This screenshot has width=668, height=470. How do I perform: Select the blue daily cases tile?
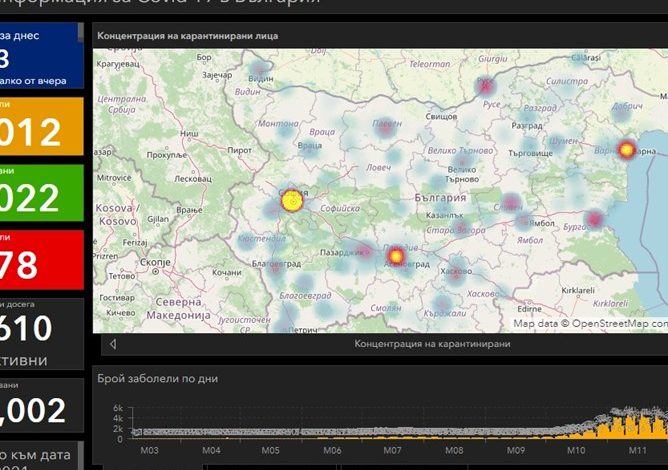(x=40, y=56)
